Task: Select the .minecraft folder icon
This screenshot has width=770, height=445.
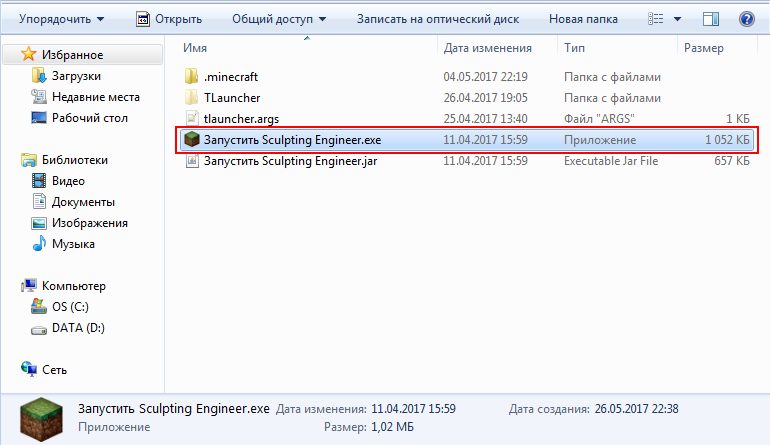Action: click(x=193, y=76)
